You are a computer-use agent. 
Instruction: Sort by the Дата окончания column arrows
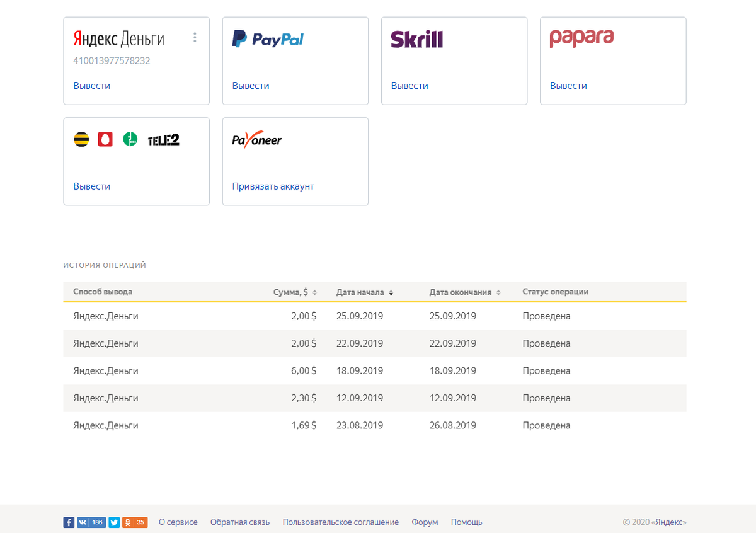498,292
